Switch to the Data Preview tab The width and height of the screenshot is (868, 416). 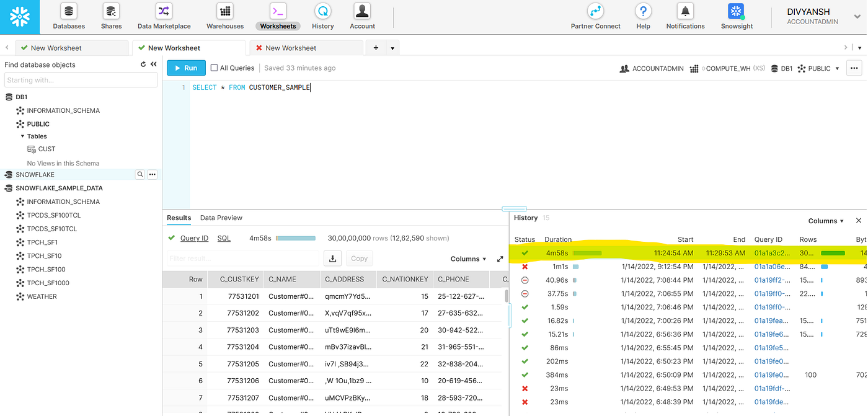coord(221,218)
